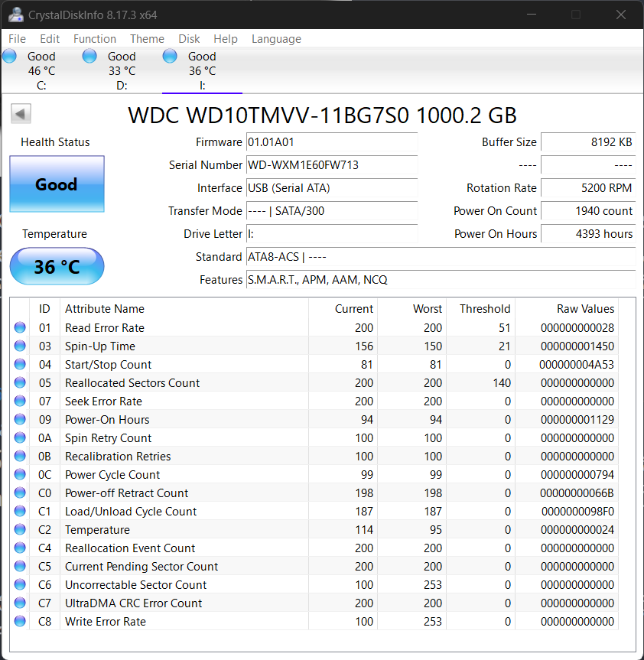Click the drive title WDC WD10TMVV-11BG7S0 1000.2 GB
Viewport: 644px width, 660px height.
(322, 115)
